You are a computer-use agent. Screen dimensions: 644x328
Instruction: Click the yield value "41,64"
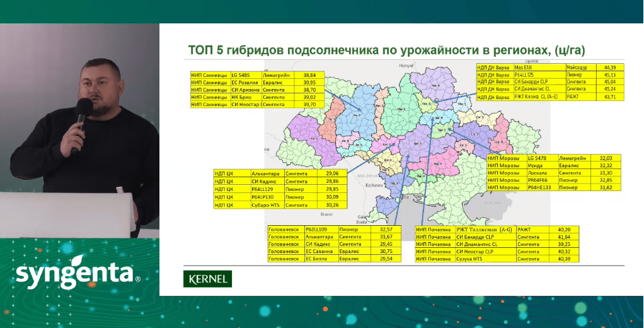[x=565, y=237]
